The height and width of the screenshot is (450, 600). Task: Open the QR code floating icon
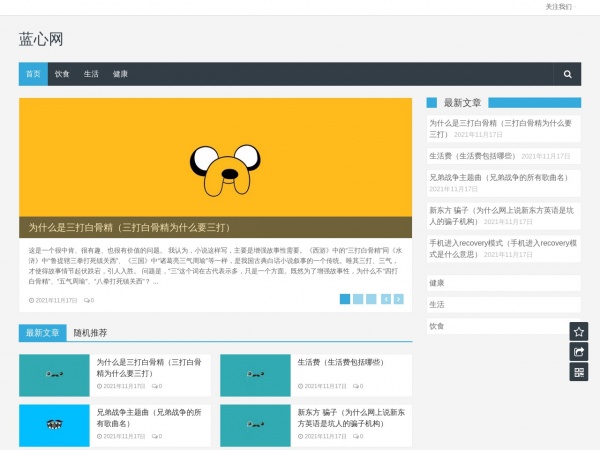pyautogui.click(x=578, y=372)
